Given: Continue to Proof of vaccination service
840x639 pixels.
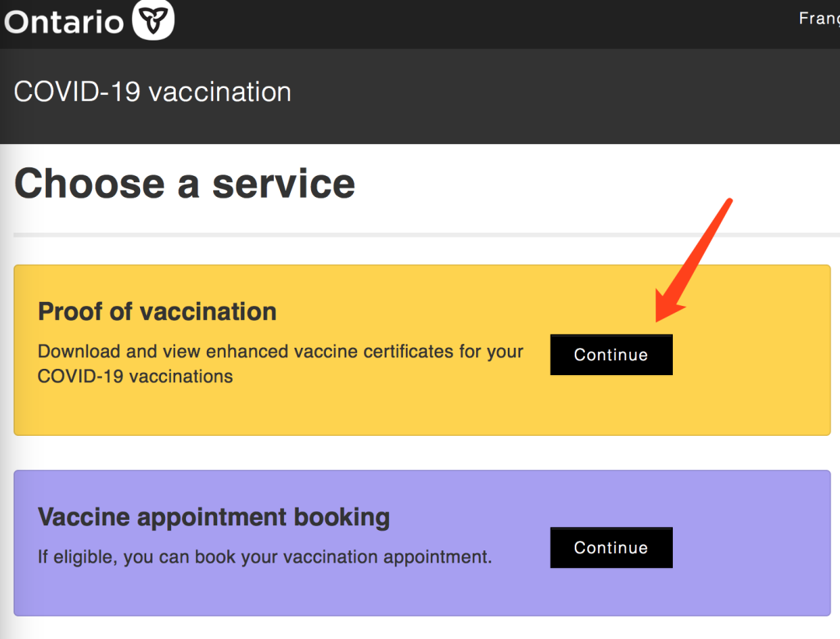Looking at the screenshot, I should tap(611, 354).
